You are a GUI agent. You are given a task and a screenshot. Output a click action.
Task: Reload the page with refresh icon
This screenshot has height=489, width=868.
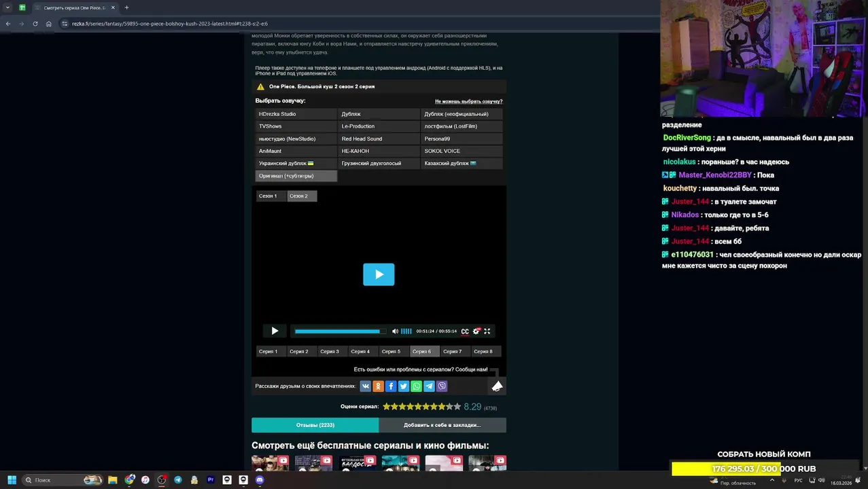[35, 24]
